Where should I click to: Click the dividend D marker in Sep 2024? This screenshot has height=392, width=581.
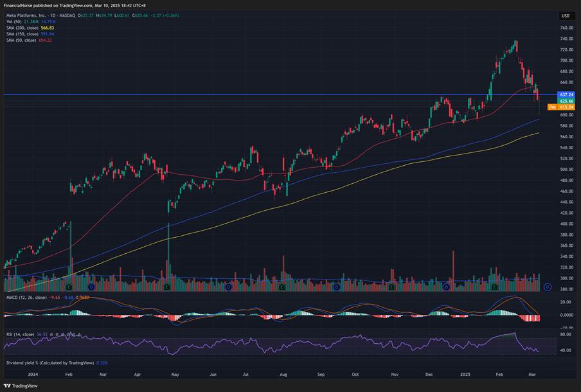tap(336, 287)
